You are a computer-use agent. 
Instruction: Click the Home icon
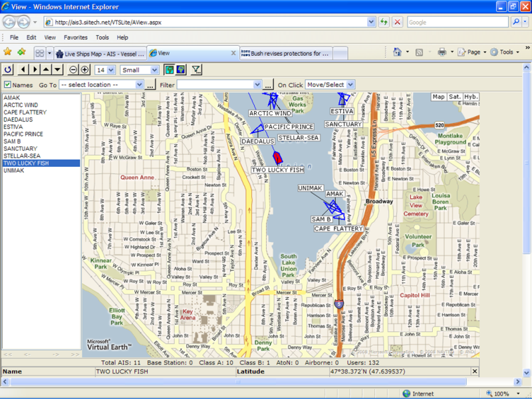397,52
